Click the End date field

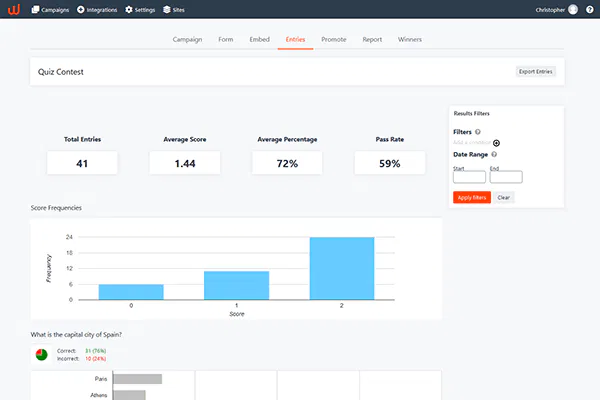click(x=506, y=177)
